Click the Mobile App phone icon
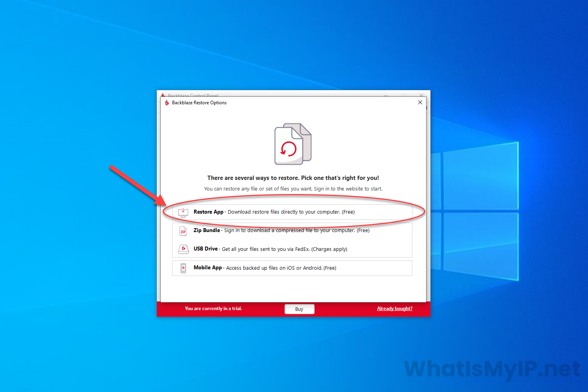588x392 pixels. tap(183, 268)
